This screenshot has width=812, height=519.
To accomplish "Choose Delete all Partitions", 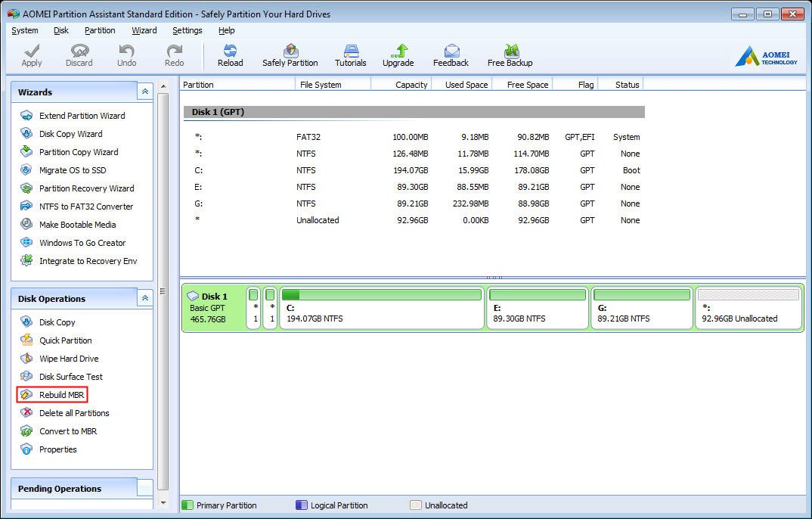I will coord(65,413).
